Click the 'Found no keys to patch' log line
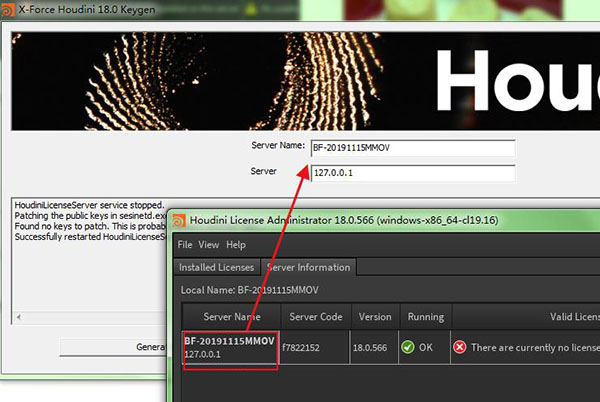 point(90,226)
